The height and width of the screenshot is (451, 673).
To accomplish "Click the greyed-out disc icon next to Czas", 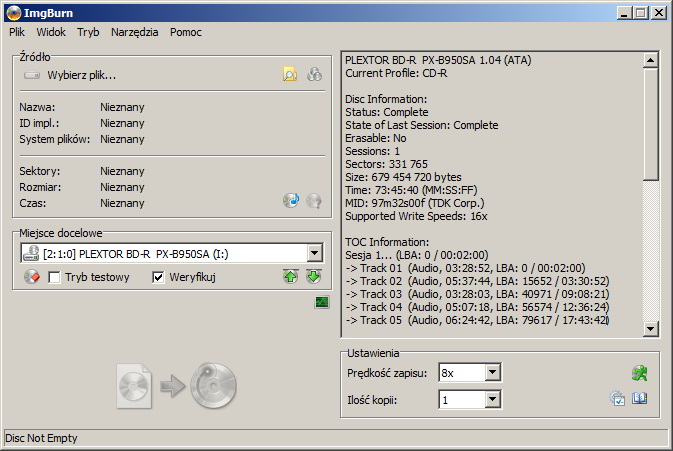I will click(x=314, y=200).
